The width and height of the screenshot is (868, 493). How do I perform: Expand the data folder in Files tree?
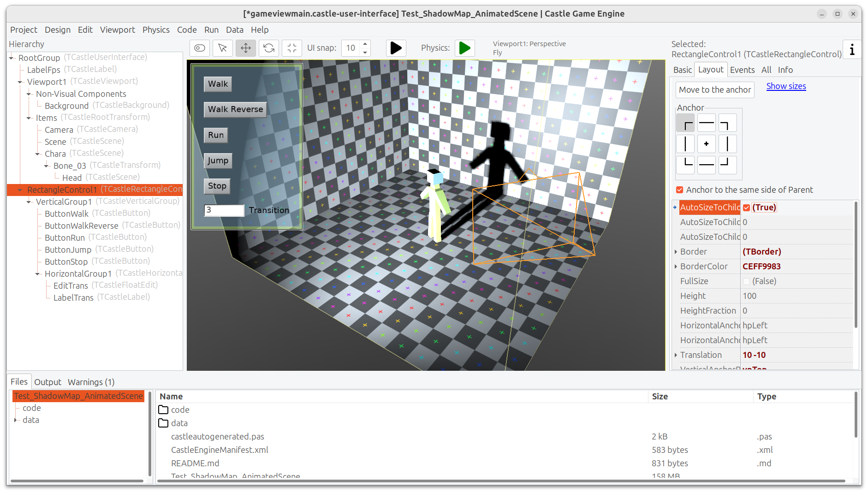coord(16,420)
